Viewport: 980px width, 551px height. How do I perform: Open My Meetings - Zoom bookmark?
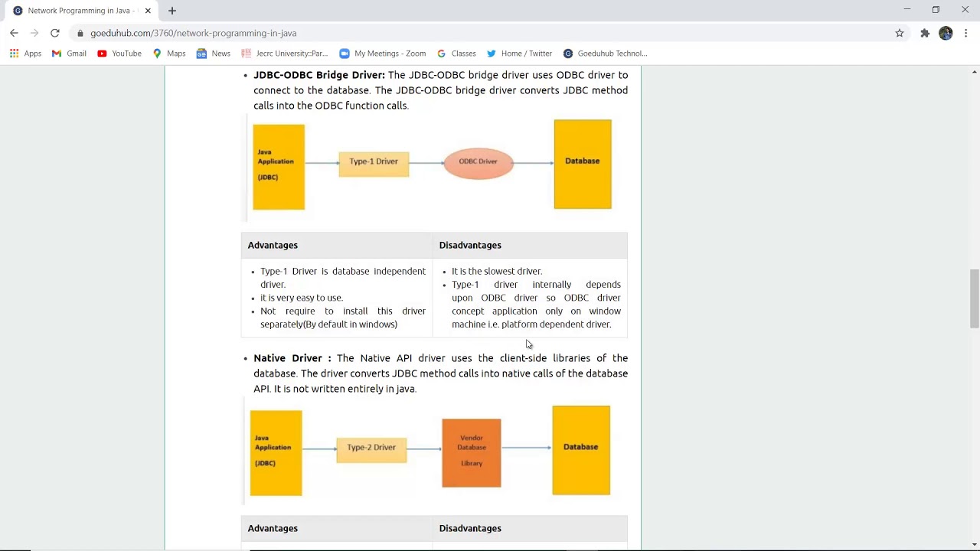coord(383,54)
